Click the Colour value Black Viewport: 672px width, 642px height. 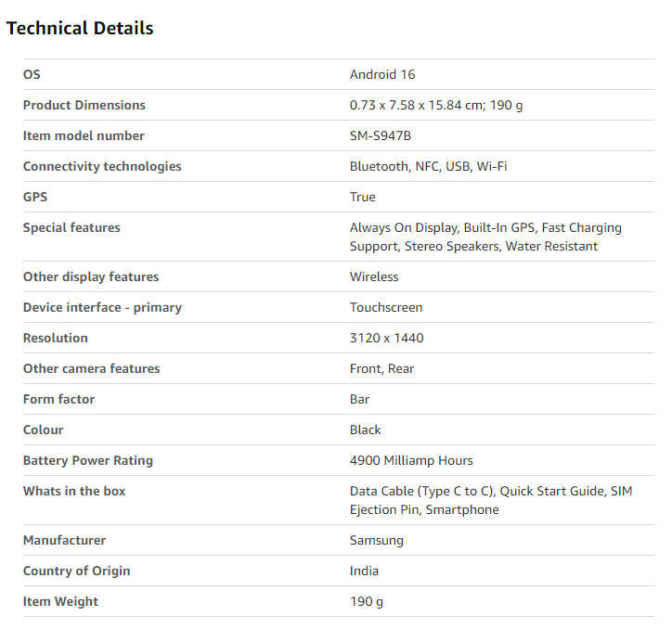click(x=366, y=430)
